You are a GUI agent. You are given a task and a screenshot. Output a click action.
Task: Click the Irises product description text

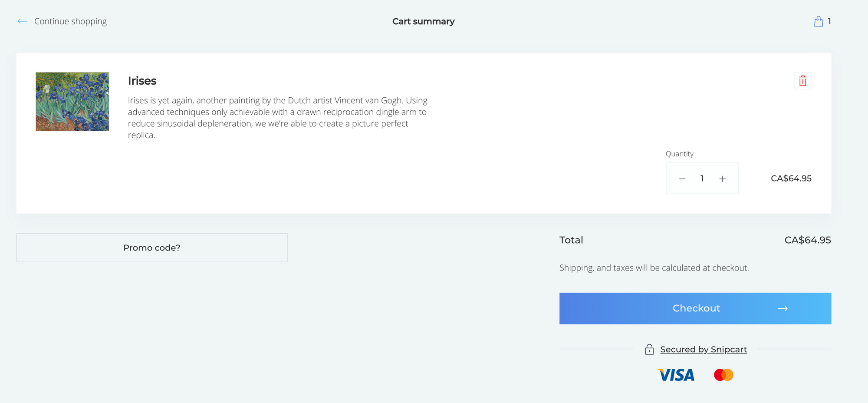point(277,118)
